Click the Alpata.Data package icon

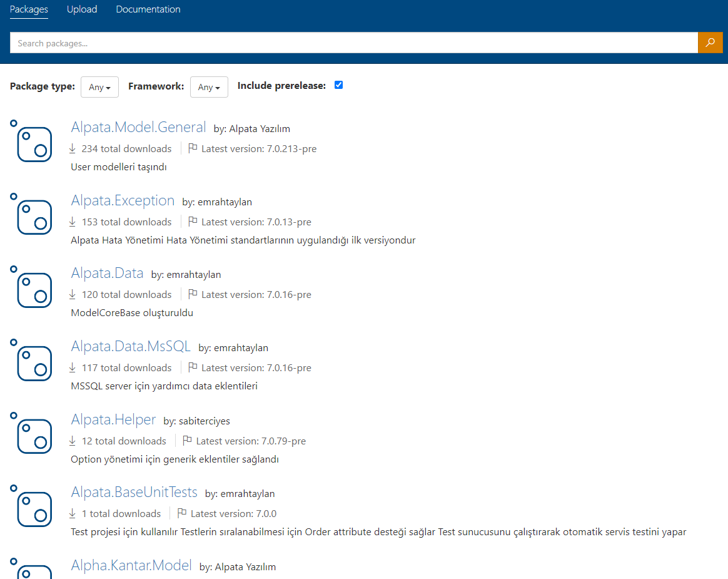(31, 289)
